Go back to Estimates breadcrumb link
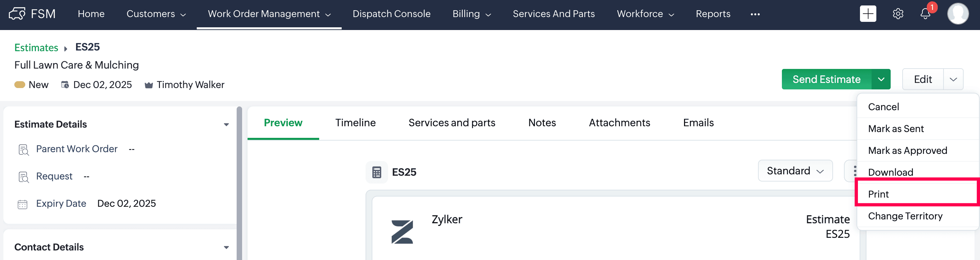 coord(36,47)
